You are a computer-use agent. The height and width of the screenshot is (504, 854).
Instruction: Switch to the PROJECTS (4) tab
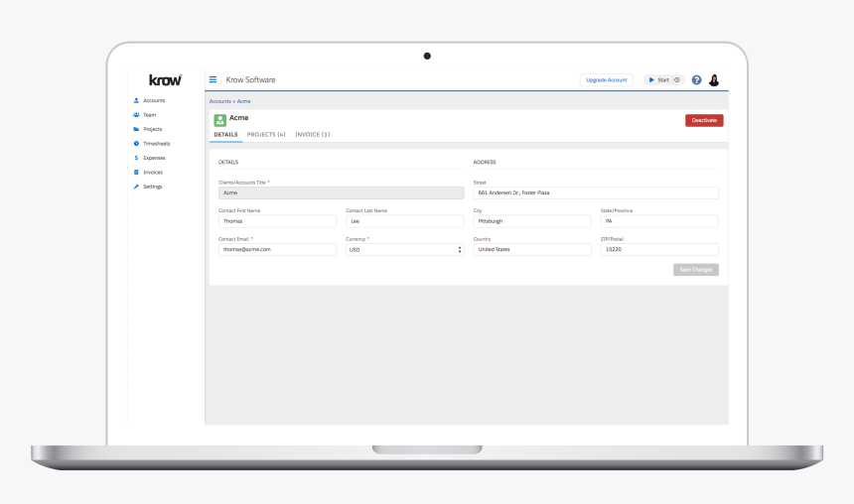266,135
